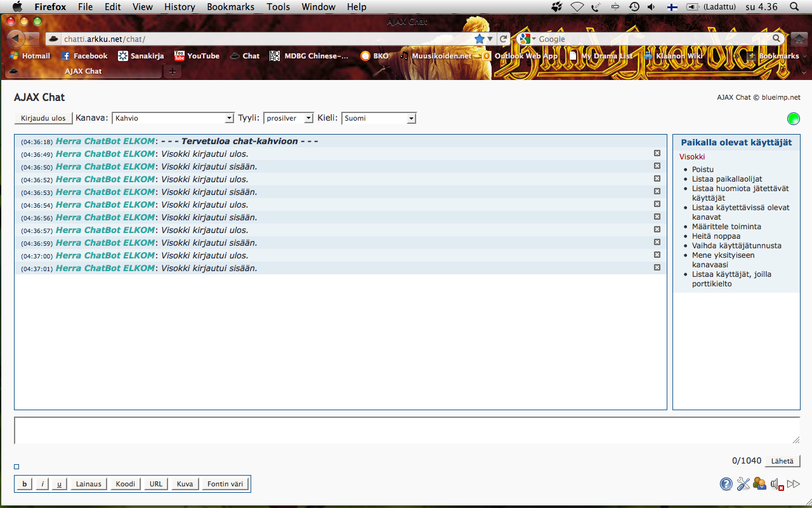Remove the 04:36:59 message
Viewport: 812px width, 508px height.
[657, 242]
